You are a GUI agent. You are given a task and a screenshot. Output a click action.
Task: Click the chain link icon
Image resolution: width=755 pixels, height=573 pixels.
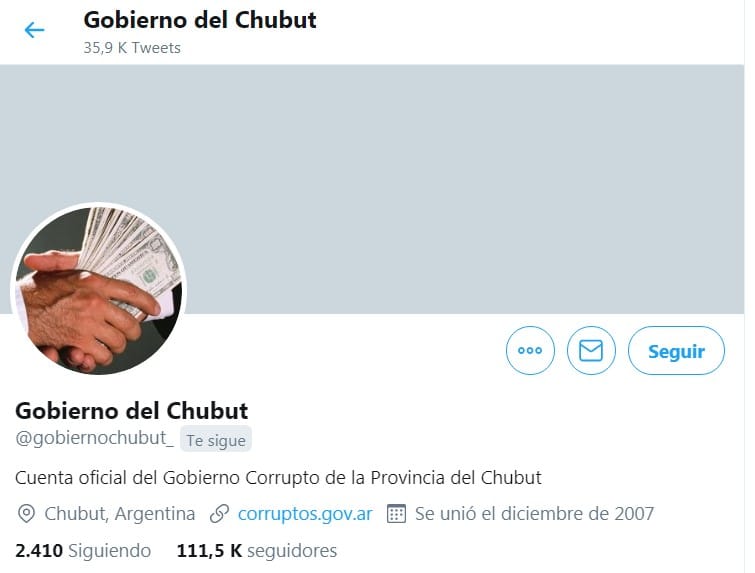coord(219,514)
